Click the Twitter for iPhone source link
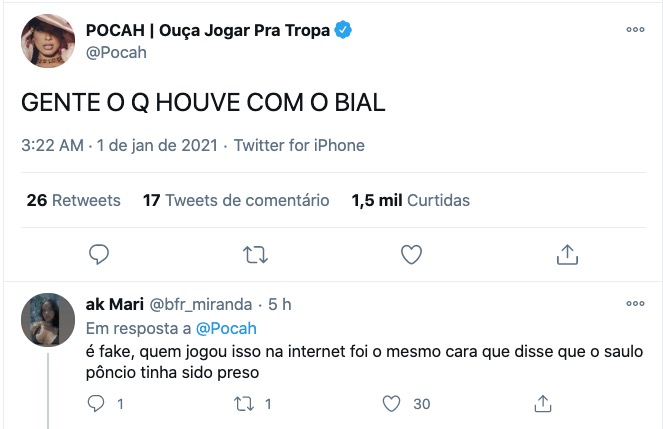Viewport: 663px width, 429px height. pos(299,146)
